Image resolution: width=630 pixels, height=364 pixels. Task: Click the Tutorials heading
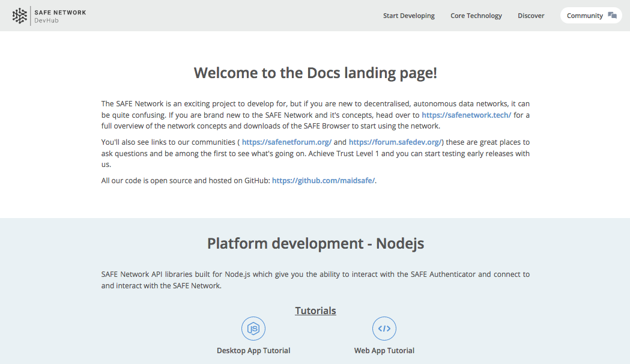click(x=315, y=311)
